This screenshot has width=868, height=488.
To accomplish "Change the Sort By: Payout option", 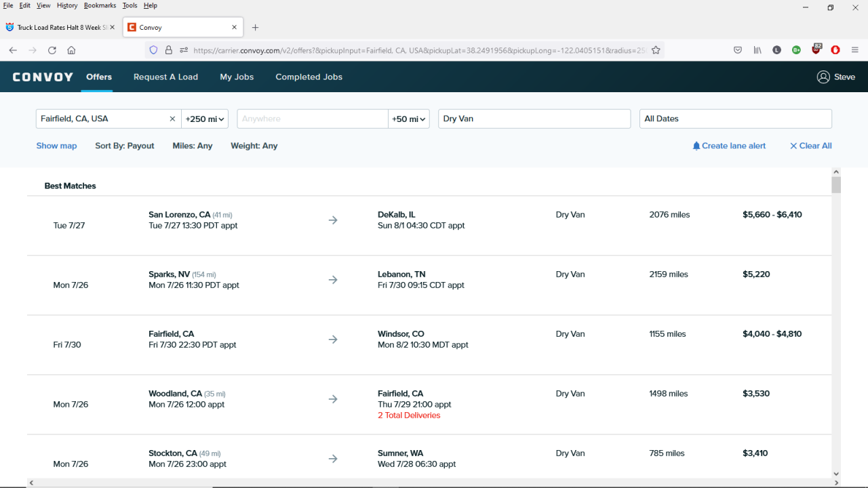I will point(125,146).
